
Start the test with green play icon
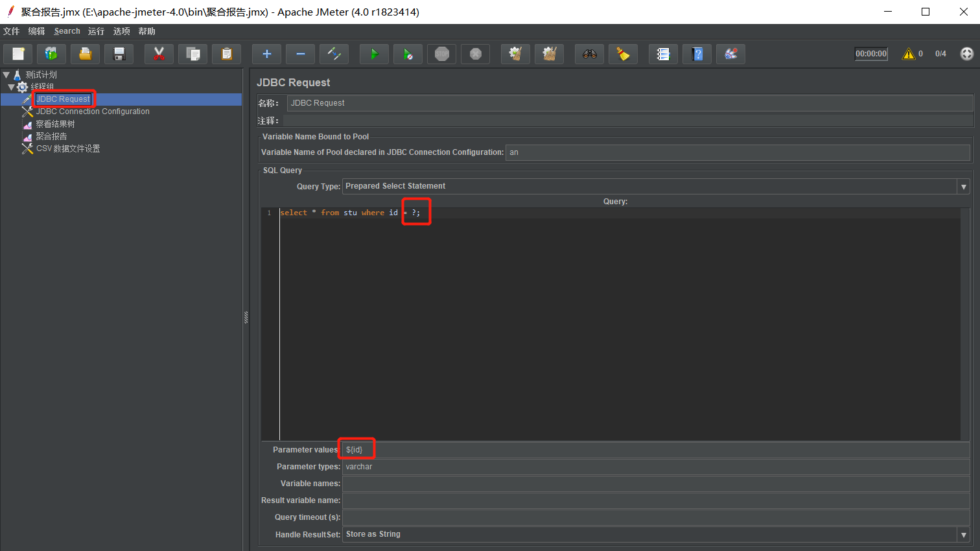click(374, 54)
